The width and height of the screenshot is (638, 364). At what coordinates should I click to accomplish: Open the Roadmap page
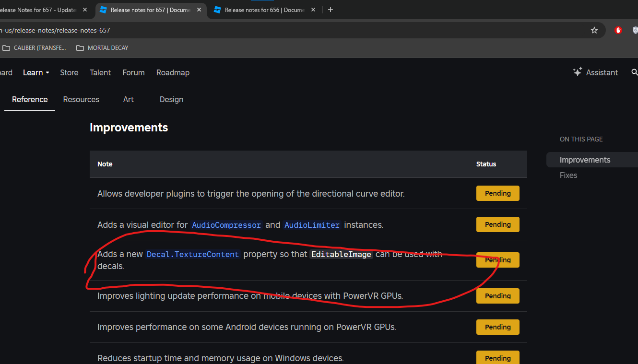[x=173, y=72]
